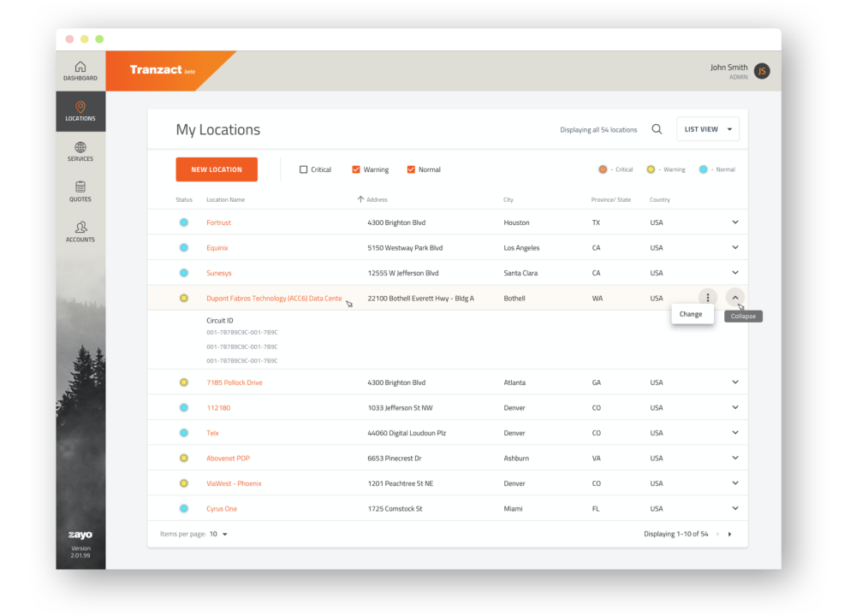Collapse the Dupont Fabros row
Viewport: 856px width, 616px height.
[x=734, y=298]
